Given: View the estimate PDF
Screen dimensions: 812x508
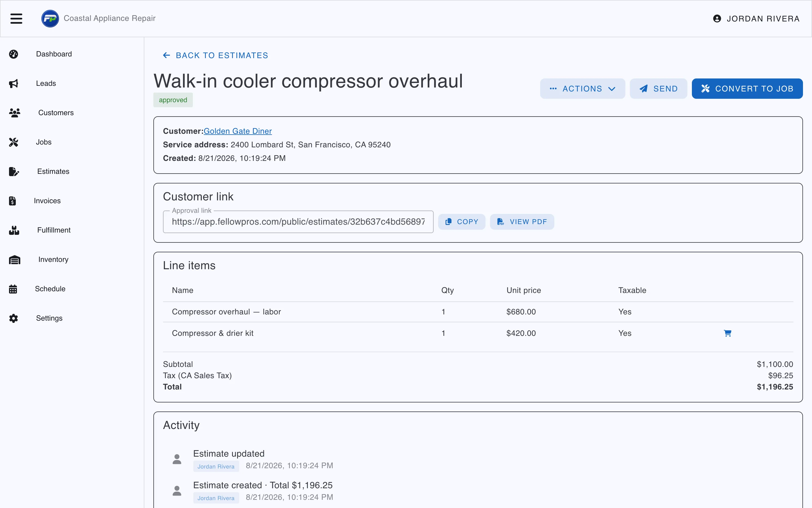Looking at the screenshot, I should [522, 222].
